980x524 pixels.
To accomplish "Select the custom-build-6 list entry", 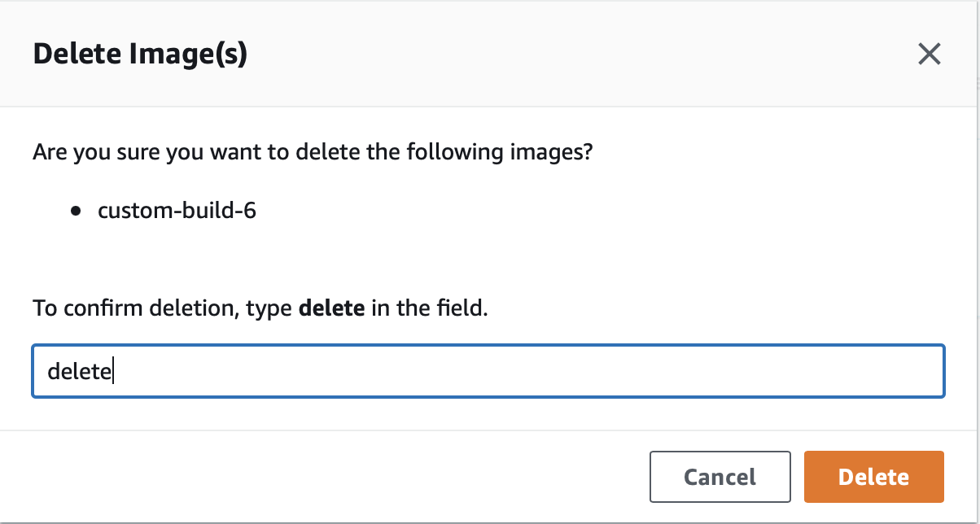I will coord(176,210).
